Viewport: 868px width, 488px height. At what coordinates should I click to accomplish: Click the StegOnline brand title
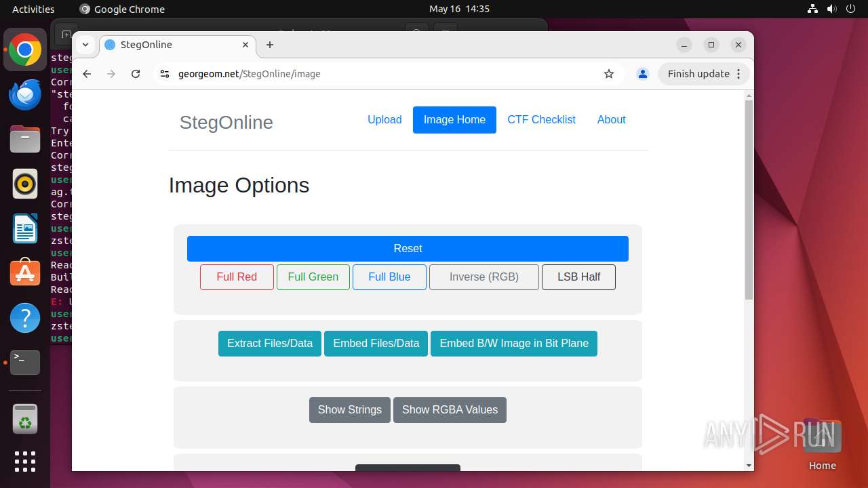coord(226,123)
